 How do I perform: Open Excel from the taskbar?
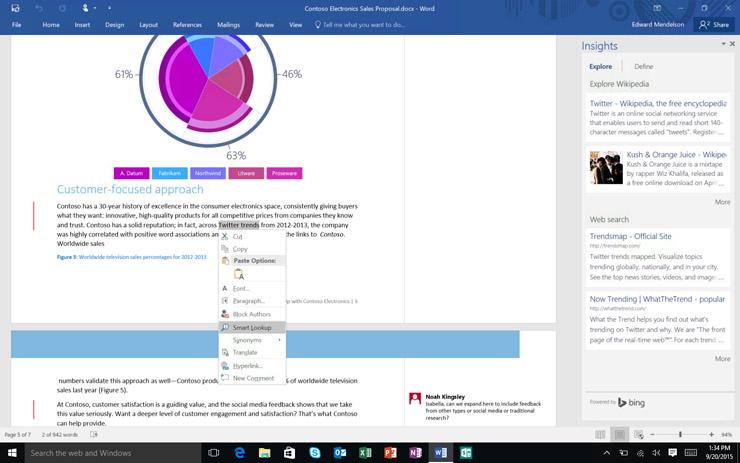pyautogui.click(x=365, y=453)
